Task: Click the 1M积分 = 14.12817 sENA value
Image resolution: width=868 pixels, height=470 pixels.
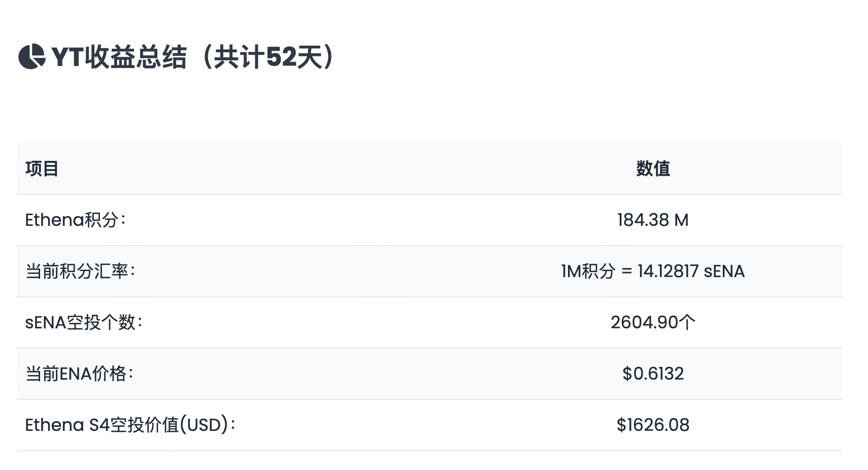Action: point(653,271)
